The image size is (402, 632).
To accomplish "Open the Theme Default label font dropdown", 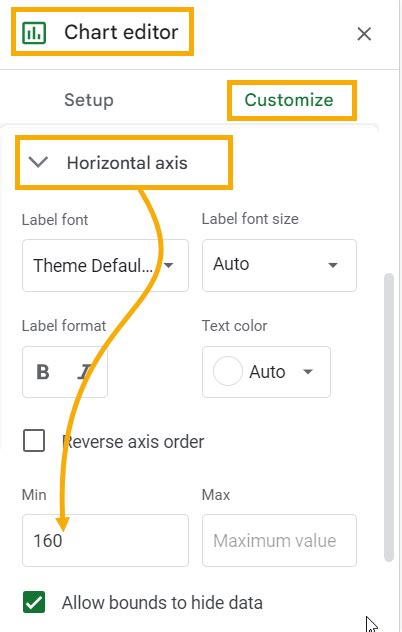I will coord(105,265).
